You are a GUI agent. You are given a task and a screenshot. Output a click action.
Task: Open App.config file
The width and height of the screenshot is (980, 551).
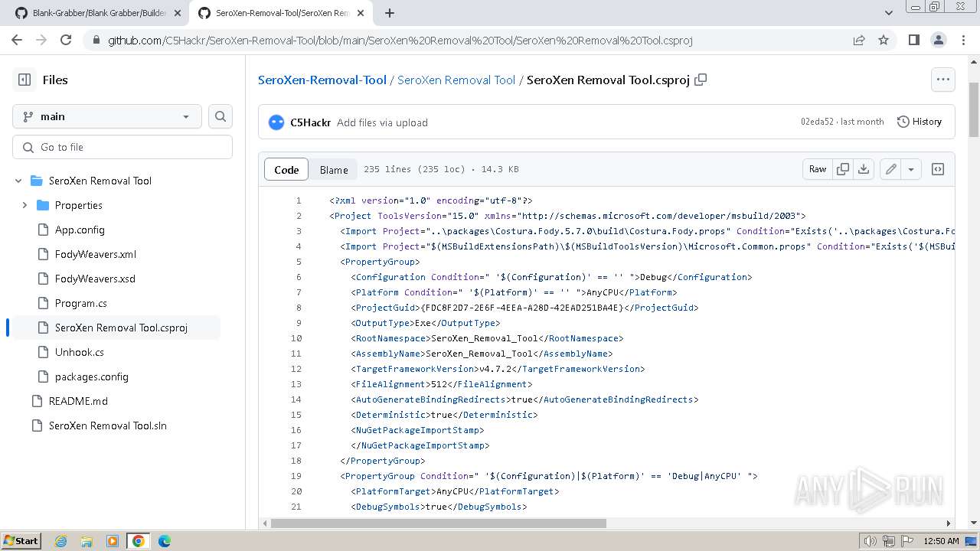(80, 230)
